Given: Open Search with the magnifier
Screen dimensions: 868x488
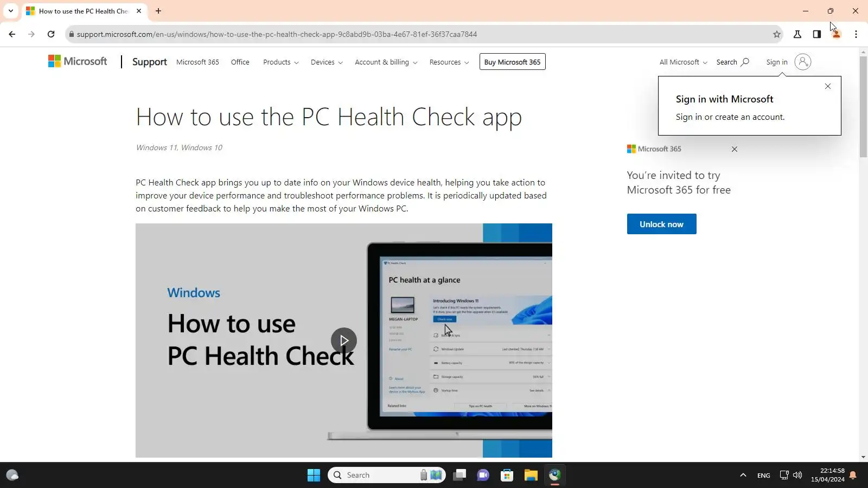Looking at the screenshot, I should [x=733, y=62].
